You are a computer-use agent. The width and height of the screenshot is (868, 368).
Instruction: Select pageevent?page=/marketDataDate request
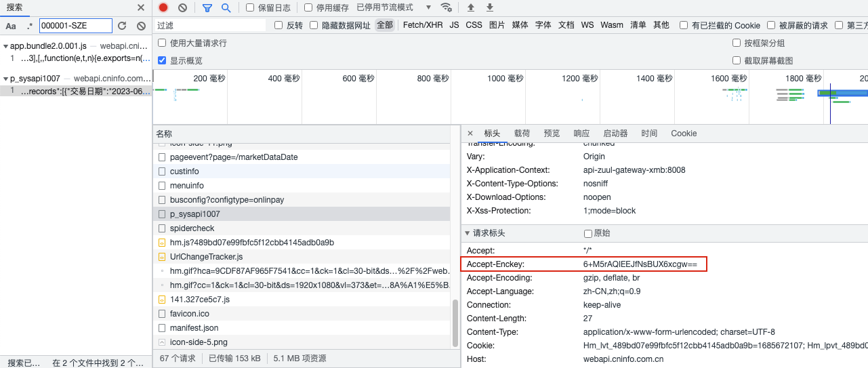[301, 157]
